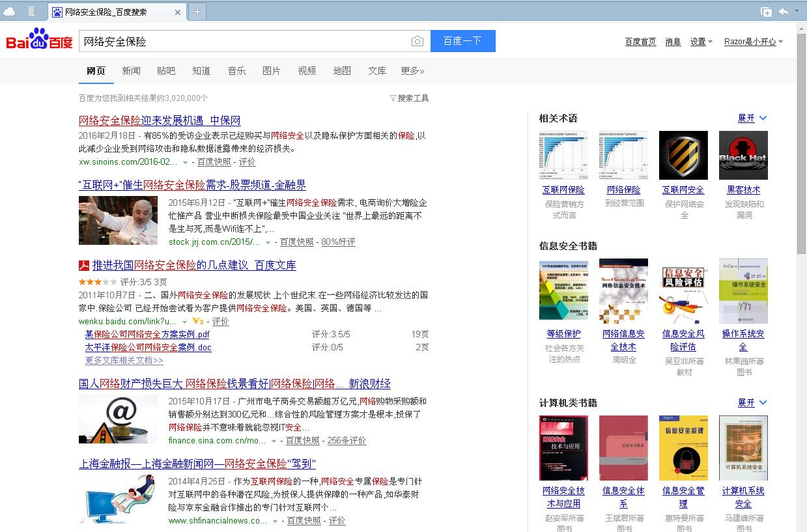Open camera image search icon

click(418, 41)
